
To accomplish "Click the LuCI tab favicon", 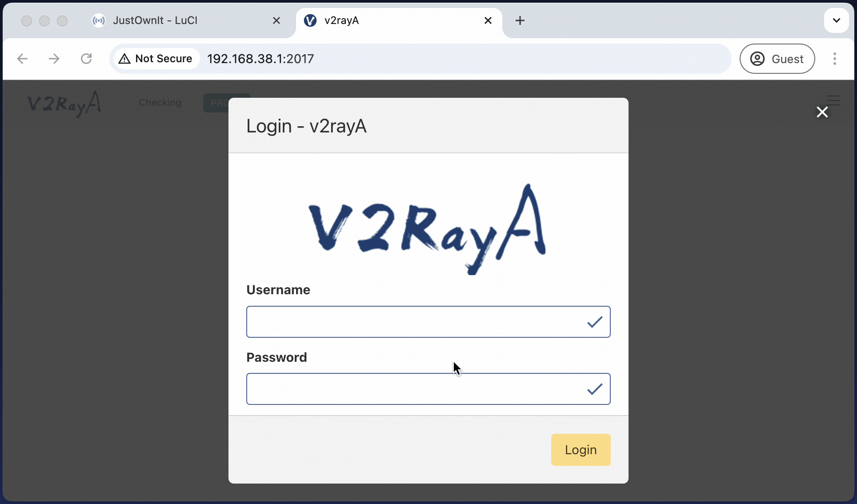I will point(99,20).
